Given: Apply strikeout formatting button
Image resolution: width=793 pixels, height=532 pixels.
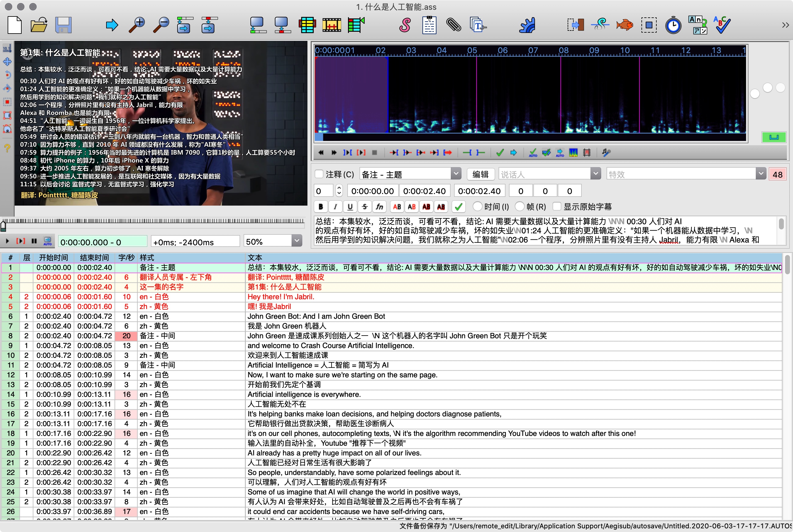Looking at the screenshot, I should tap(364, 206).
